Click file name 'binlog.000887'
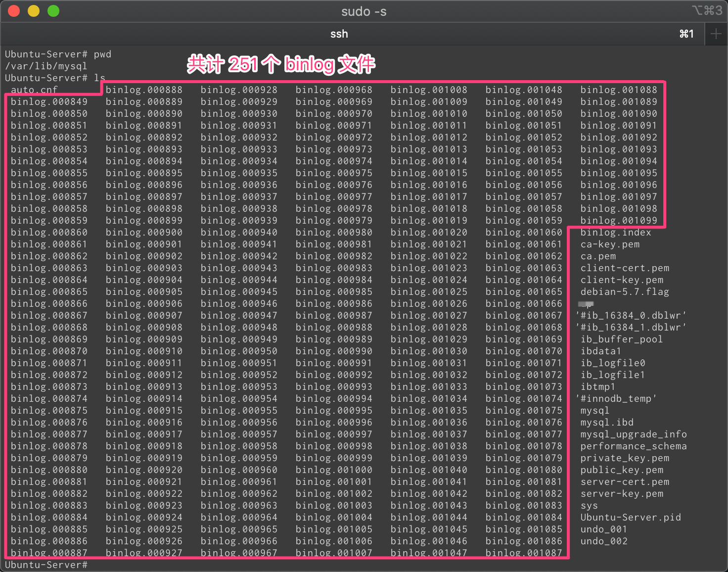The width and height of the screenshot is (728, 572). [x=49, y=553]
